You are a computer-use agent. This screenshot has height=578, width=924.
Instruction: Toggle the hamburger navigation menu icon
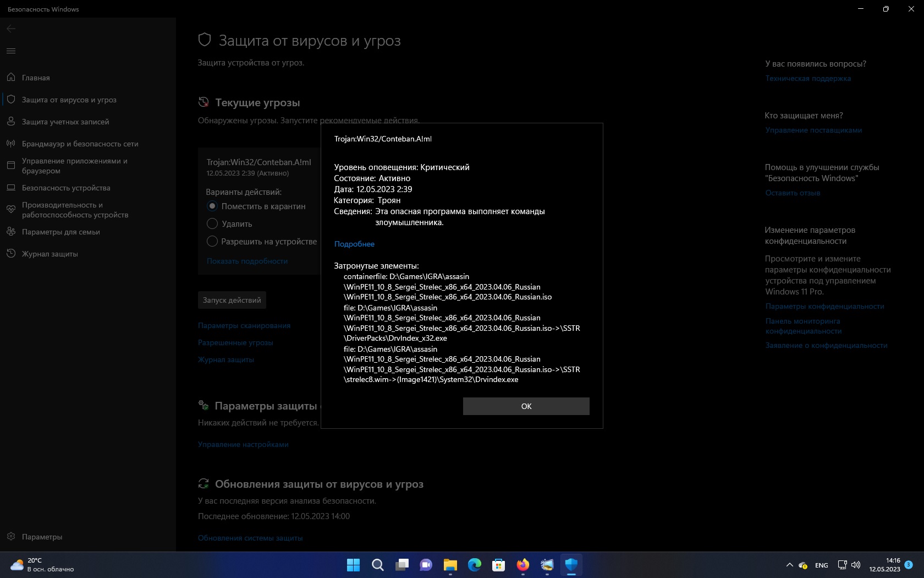[11, 51]
